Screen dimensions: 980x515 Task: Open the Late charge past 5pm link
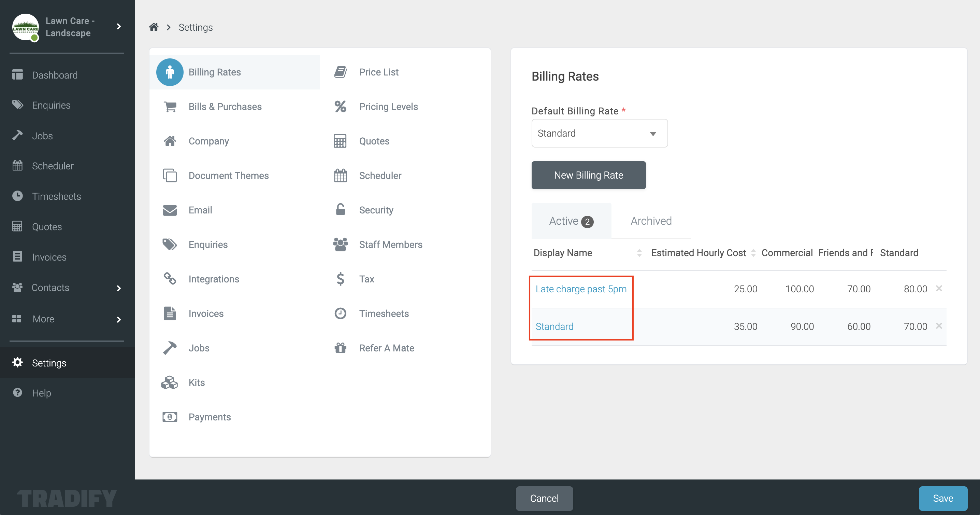[581, 289]
